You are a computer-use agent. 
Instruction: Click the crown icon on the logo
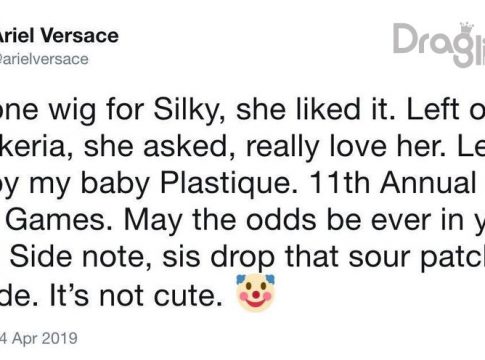(x=467, y=28)
